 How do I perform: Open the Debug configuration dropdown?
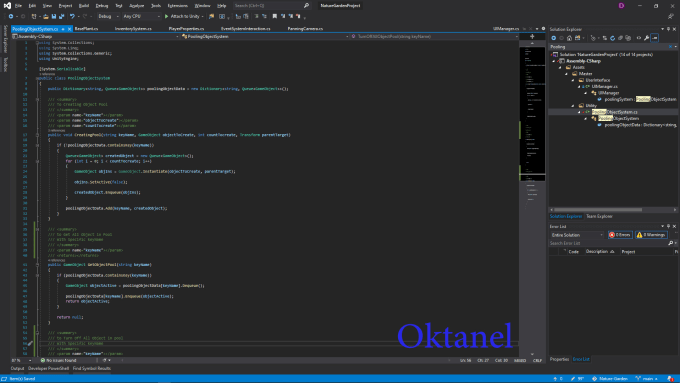(108, 16)
